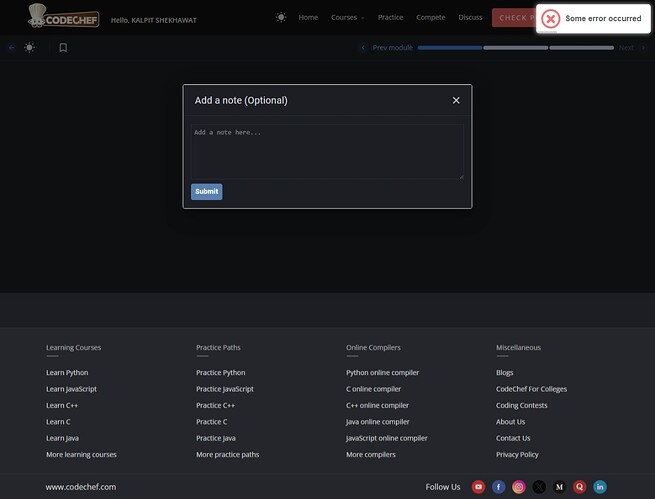Open Privacy Policy link
Viewport: 655px width, 499px height.
pos(517,454)
